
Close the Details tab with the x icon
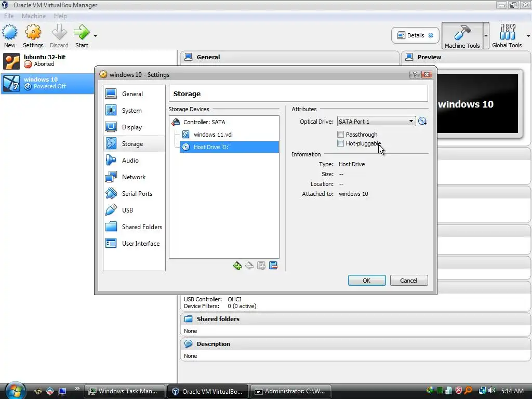(x=431, y=35)
